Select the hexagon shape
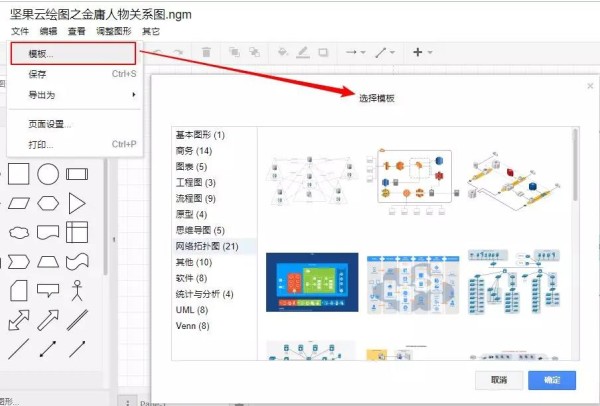Viewport: 600px width, 406px height. 48,203
